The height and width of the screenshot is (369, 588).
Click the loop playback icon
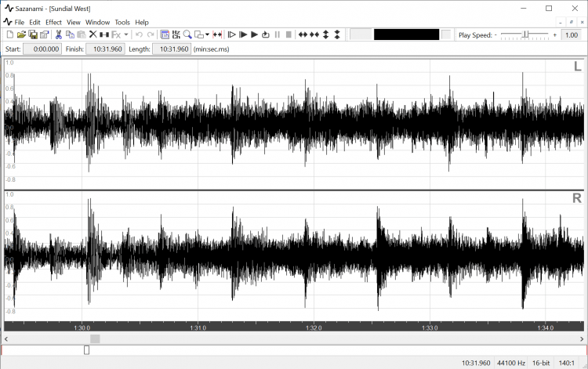click(x=266, y=34)
